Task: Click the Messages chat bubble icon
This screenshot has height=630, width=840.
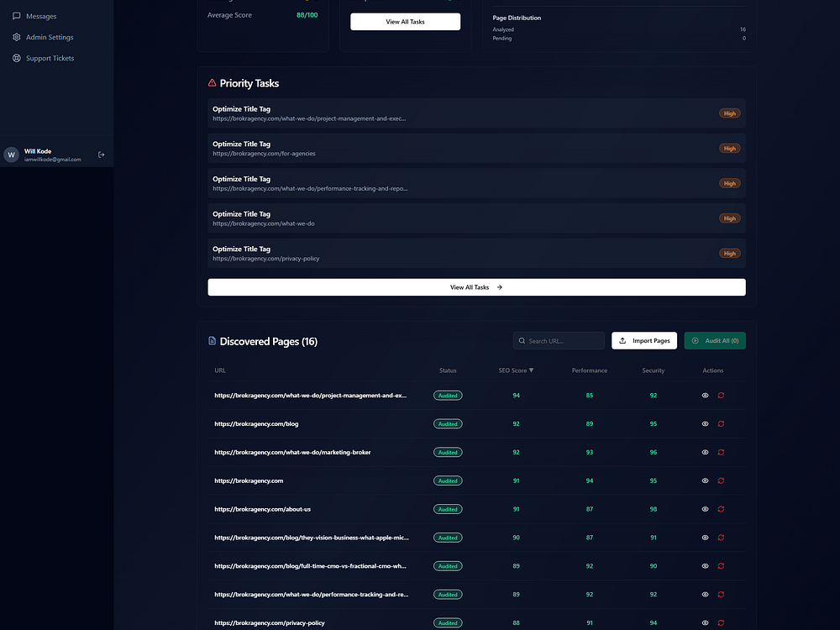Action: [x=17, y=16]
